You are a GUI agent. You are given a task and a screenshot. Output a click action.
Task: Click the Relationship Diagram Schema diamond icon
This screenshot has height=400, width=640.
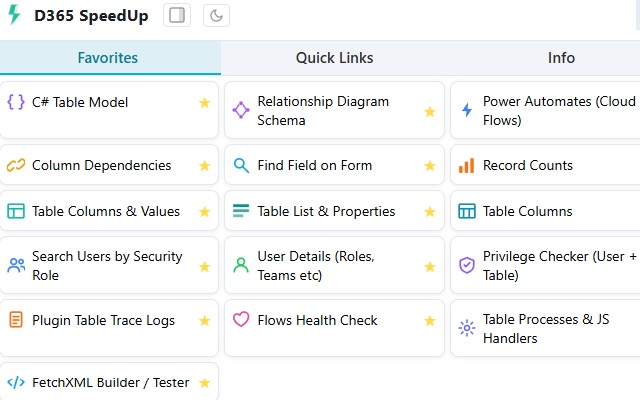pos(241,110)
